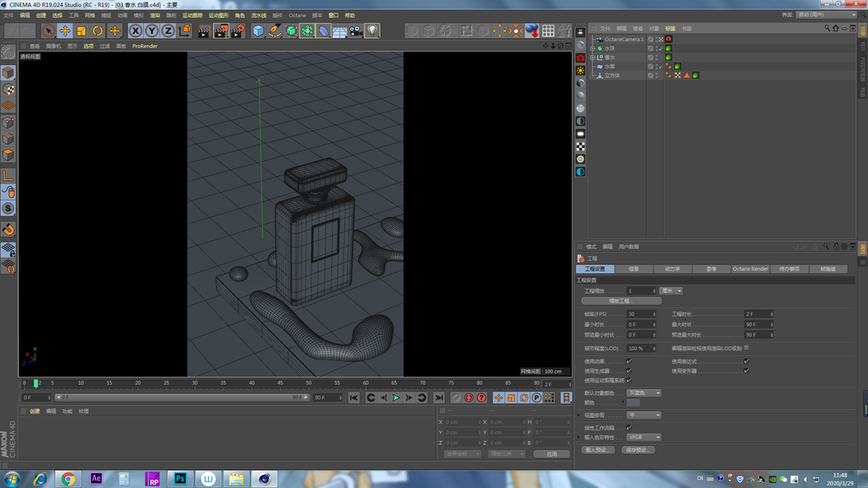Switch to the Octane Render tab
Viewport: 868px width, 488px height.
click(749, 268)
